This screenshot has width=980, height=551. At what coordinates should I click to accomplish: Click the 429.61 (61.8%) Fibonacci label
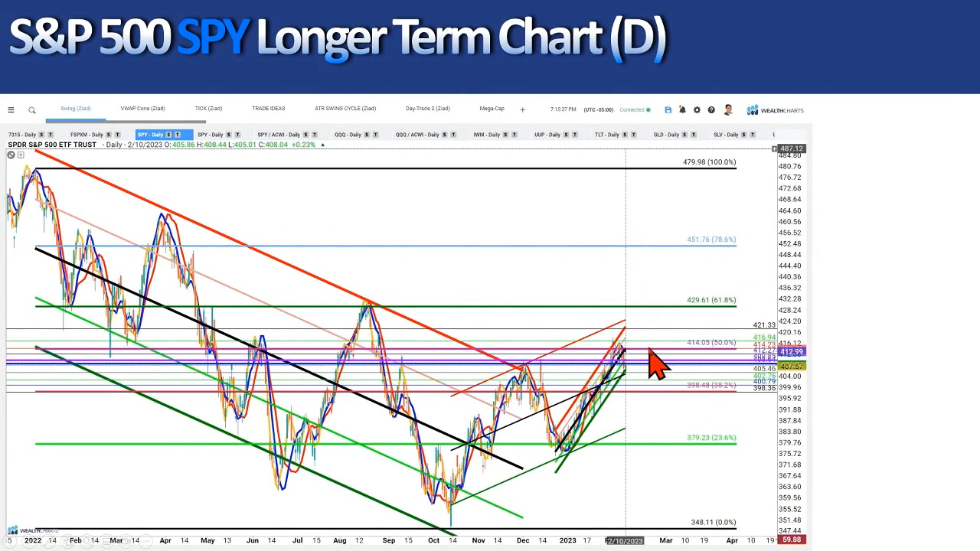click(711, 300)
